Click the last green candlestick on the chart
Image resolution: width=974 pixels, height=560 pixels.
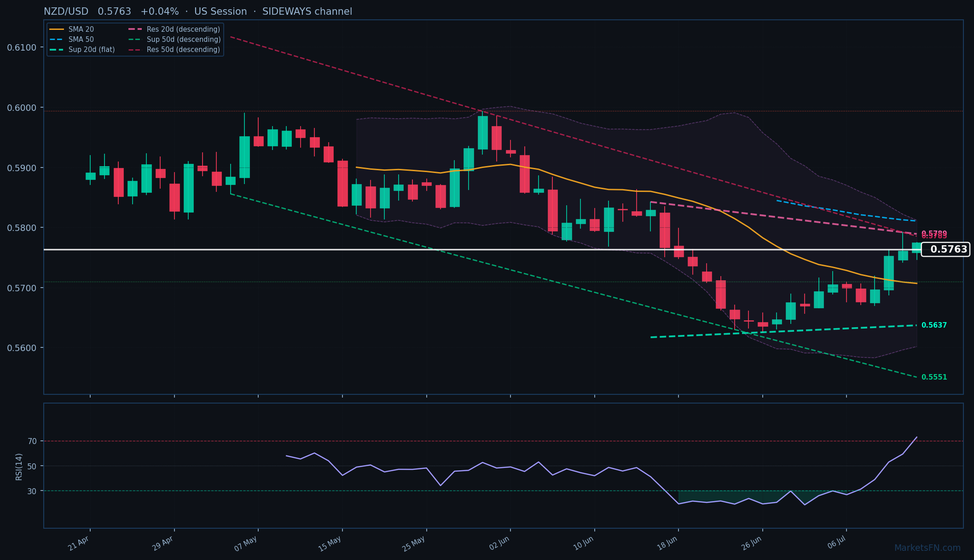click(916, 248)
